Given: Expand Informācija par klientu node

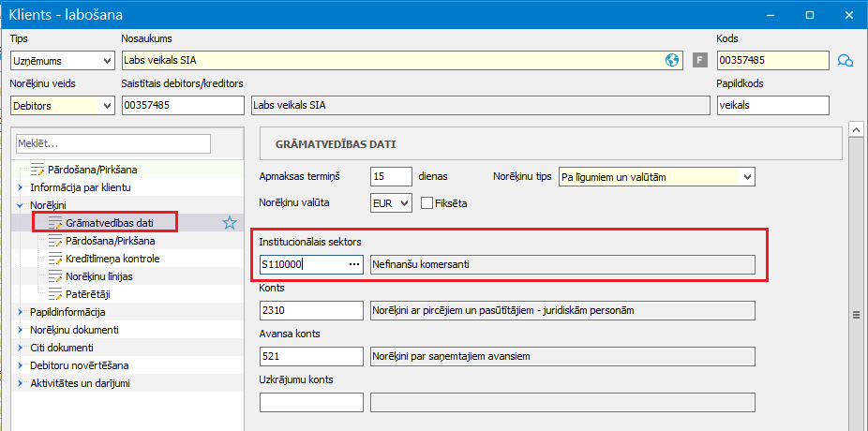Looking at the screenshot, I should 21,187.
